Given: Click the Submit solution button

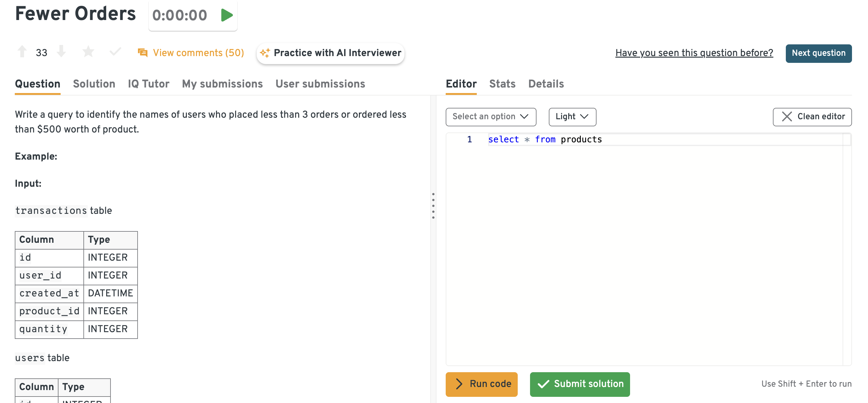Looking at the screenshot, I should pos(580,384).
